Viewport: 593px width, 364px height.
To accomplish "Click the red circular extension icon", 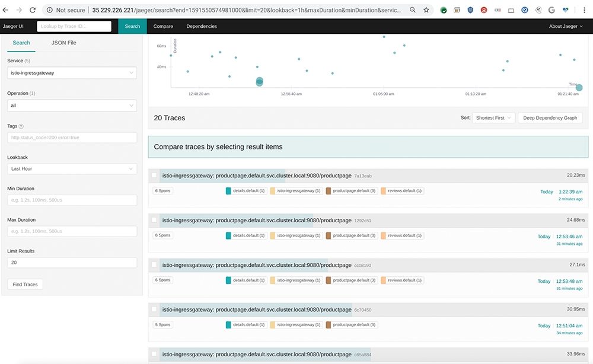I will pos(484,10).
